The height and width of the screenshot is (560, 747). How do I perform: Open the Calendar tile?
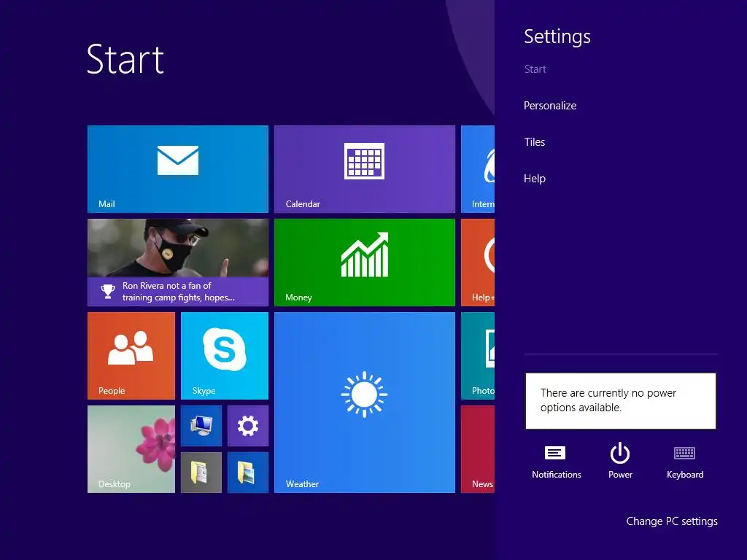click(x=365, y=169)
